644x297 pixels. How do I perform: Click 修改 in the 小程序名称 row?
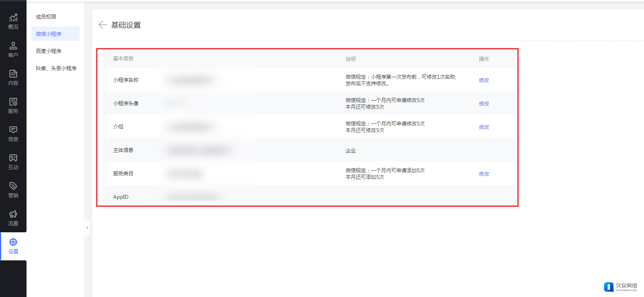click(484, 80)
